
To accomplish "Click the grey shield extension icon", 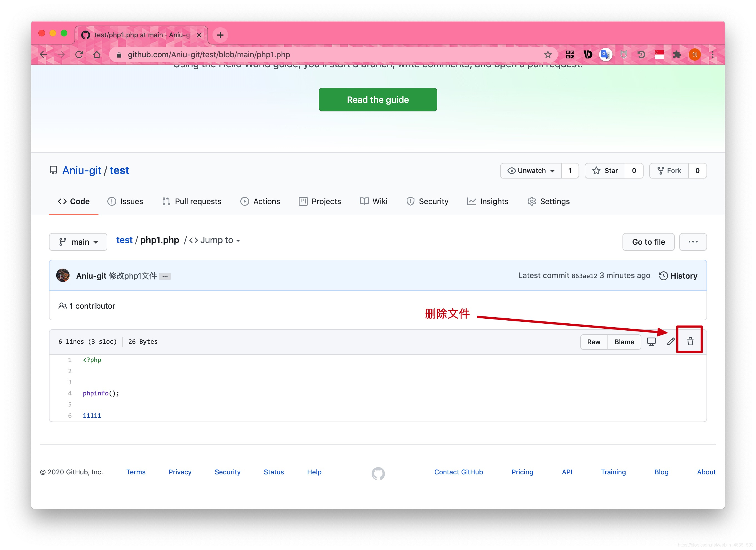I will pos(623,54).
